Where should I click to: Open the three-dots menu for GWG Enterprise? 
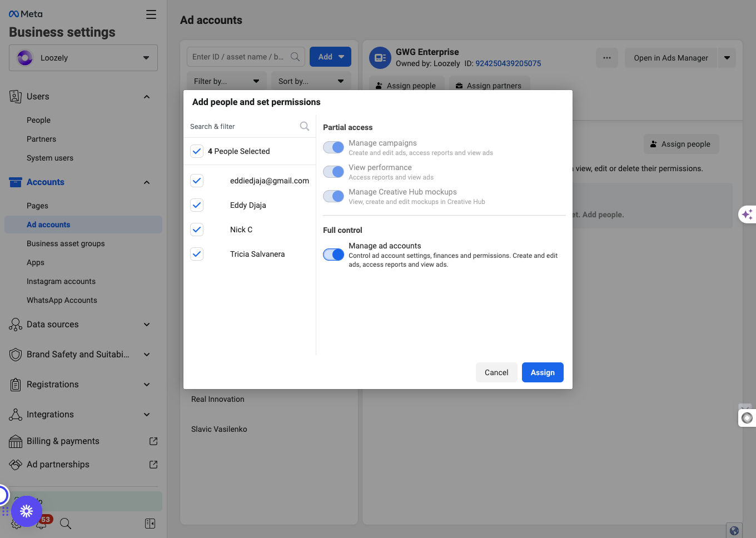(x=607, y=58)
